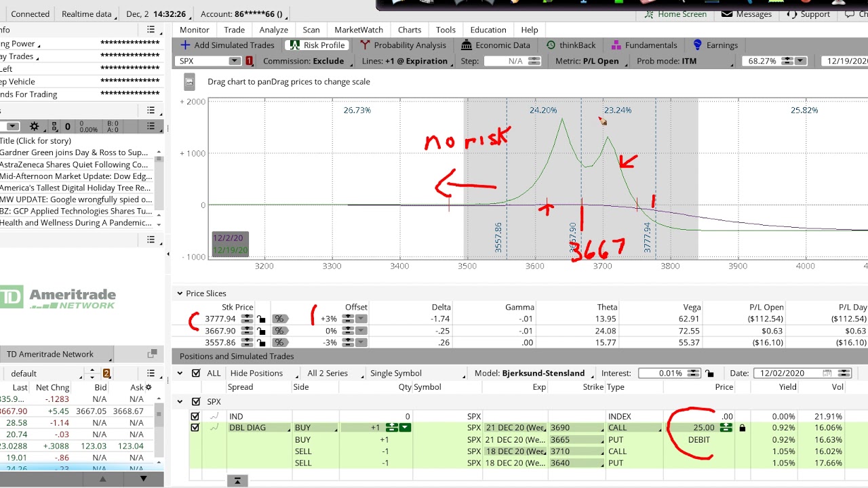Switch to the Monitor main tab
This screenshot has height=488, width=868.
195,30
